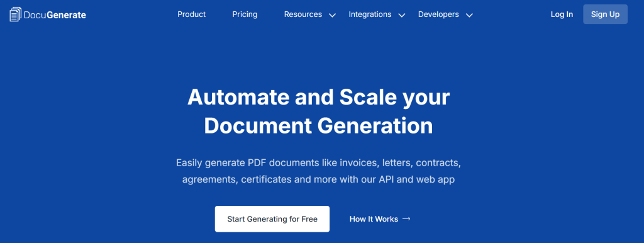Screen dimensions: 644x243
Task: Click the DocuGenerate brand name text
Action: tap(55, 15)
